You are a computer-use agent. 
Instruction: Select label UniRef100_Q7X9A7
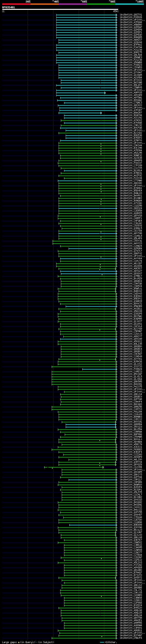(131, 72)
